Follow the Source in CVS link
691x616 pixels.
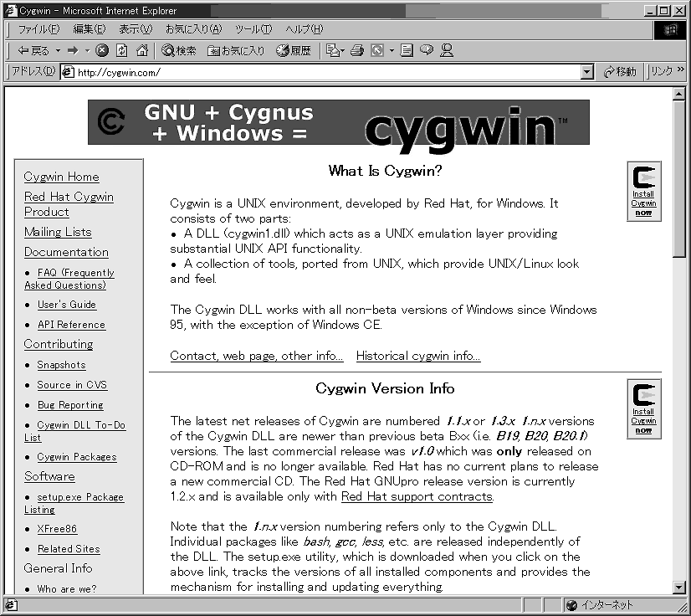(x=72, y=385)
